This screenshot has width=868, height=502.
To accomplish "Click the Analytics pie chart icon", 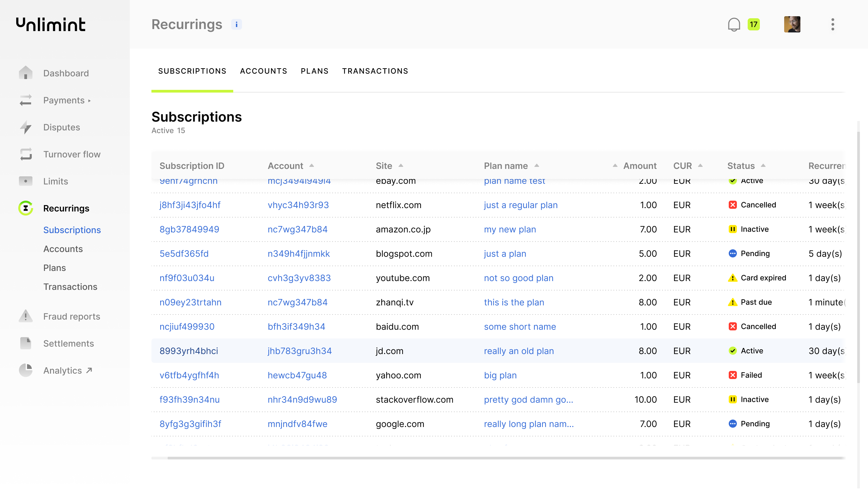I will (x=25, y=371).
